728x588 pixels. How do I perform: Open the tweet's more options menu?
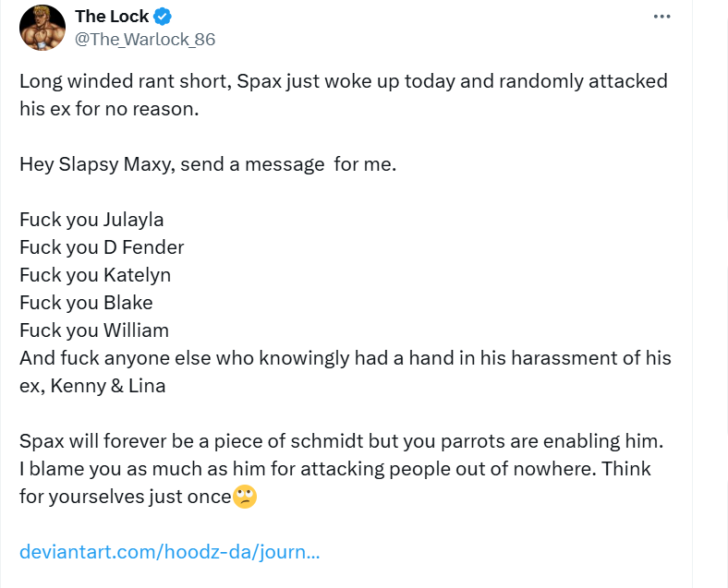(x=661, y=17)
